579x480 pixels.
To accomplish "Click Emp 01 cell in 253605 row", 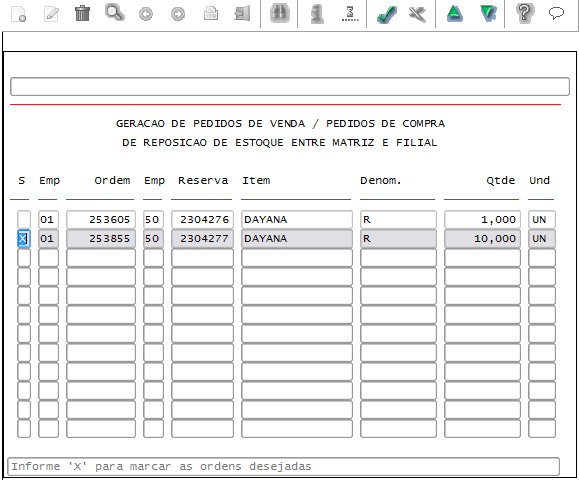I will point(48,220).
